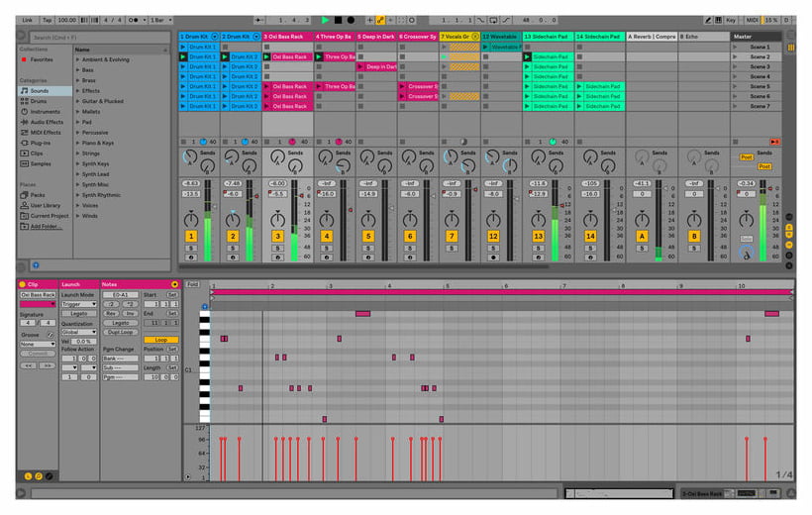This screenshot has width=812, height=515.
Task: Launch Scene 1 in the Master track
Action: [735, 48]
